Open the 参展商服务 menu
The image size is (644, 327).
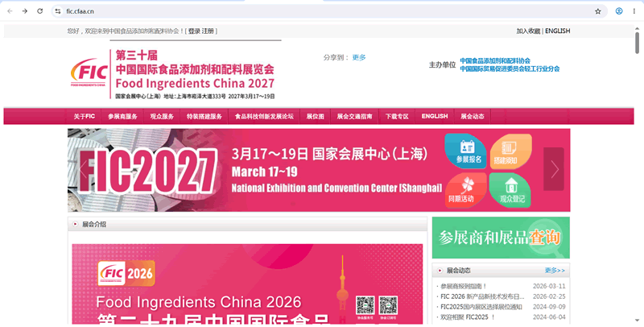pos(122,117)
